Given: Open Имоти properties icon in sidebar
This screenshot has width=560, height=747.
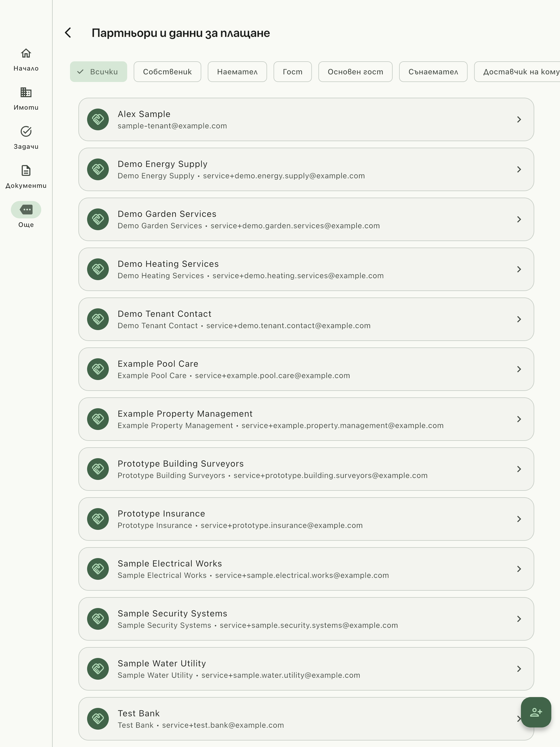Looking at the screenshot, I should pos(26,92).
